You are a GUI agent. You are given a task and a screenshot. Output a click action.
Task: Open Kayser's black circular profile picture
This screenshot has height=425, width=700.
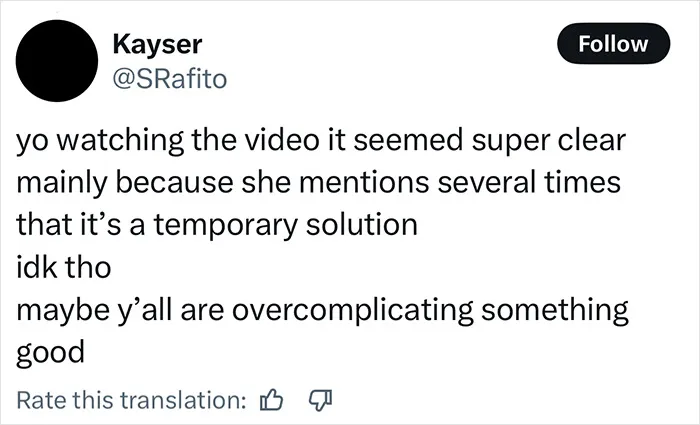tap(57, 61)
